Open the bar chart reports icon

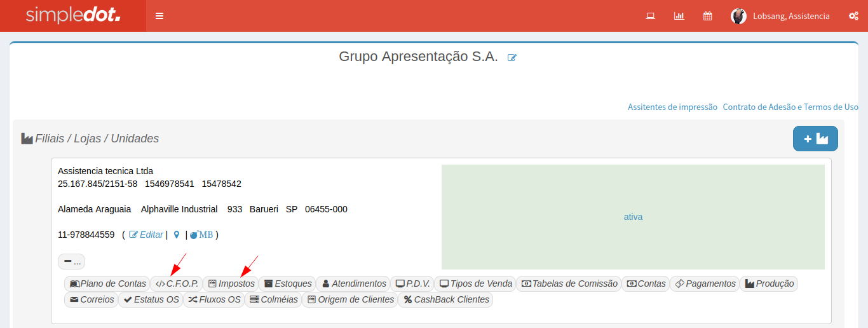679,16
